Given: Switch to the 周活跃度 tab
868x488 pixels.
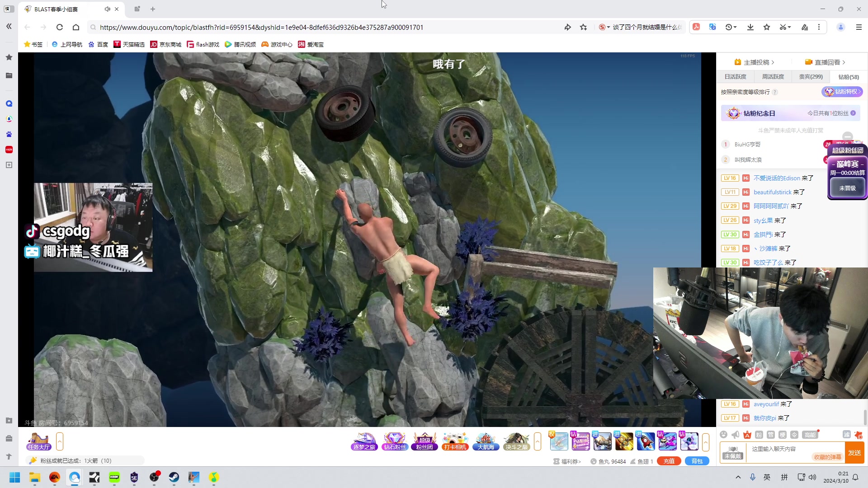Looking at the screenshot, I should pos(773,77).
